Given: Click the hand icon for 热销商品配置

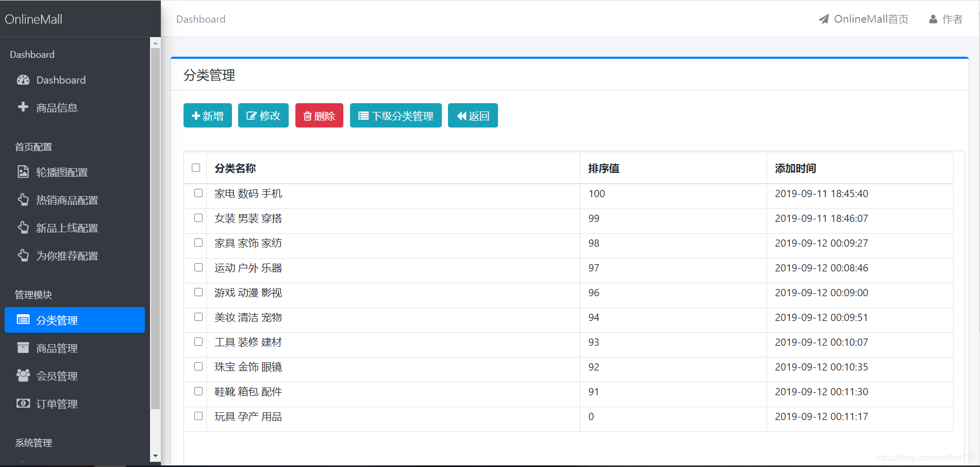Looking at the screenshot, I should (x=23, y=200).
